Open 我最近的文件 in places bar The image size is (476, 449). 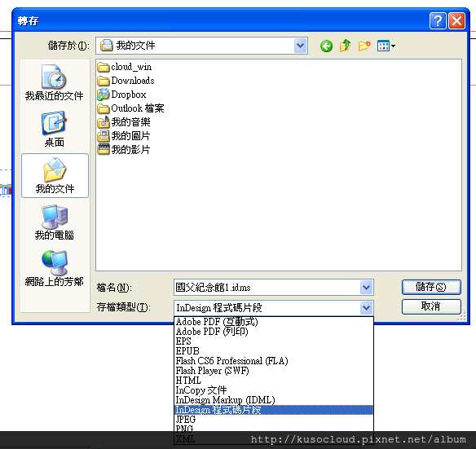tap(55, 82)
